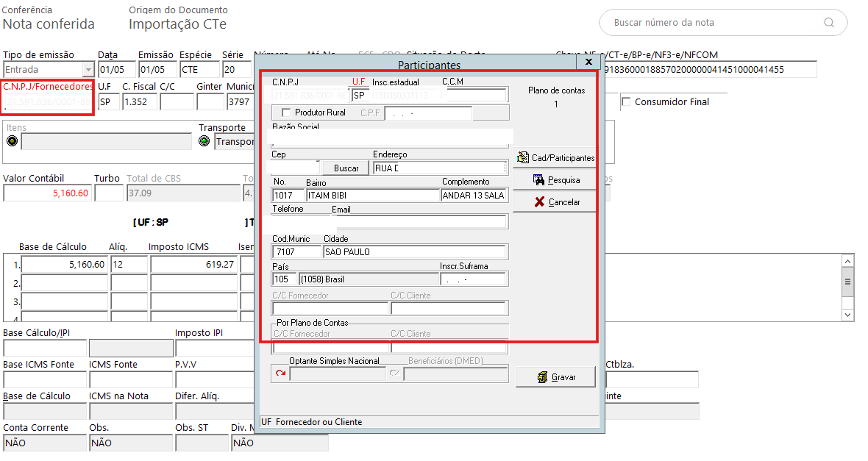Click the Cidade field SAO PAULO

tap(414, 251)
